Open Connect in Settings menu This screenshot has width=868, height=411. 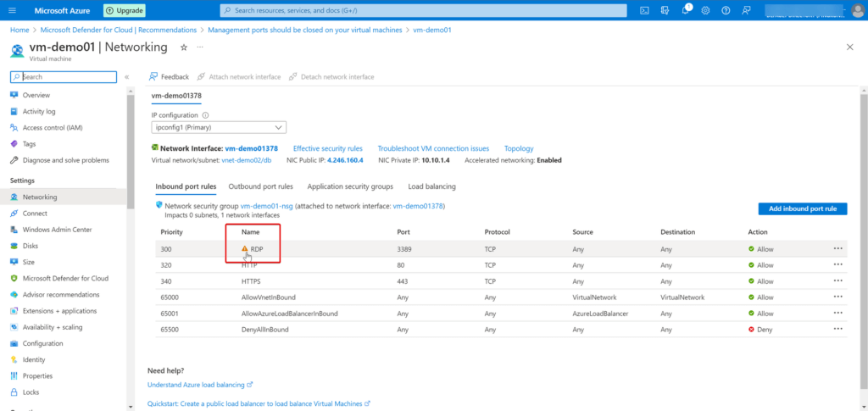[35, 214]
